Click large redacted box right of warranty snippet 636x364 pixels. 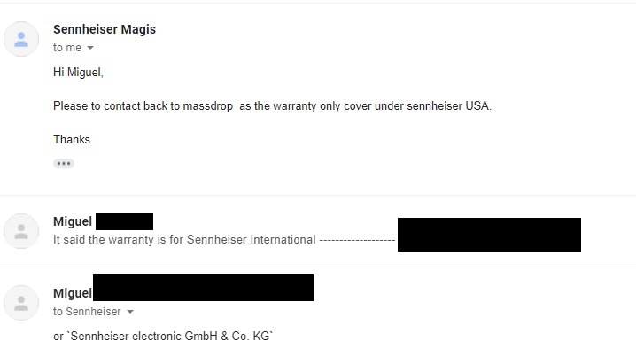pyautogui.click(x=489, y=235)
